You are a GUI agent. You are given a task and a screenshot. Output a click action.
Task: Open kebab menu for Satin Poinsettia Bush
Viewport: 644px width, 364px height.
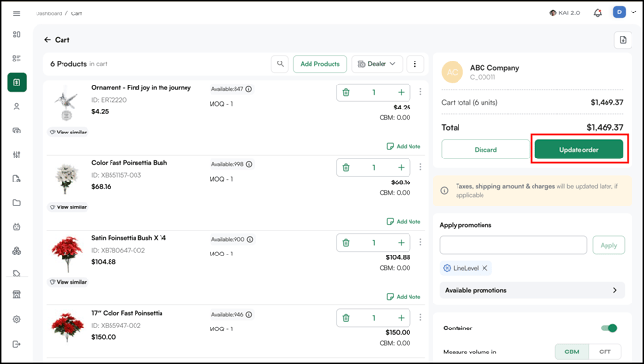pyautogui.click(x=420, y=242)
